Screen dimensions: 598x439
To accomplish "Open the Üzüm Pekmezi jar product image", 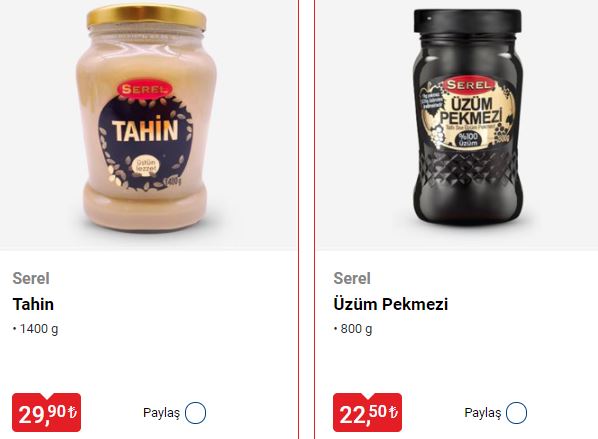I will 468,117.
